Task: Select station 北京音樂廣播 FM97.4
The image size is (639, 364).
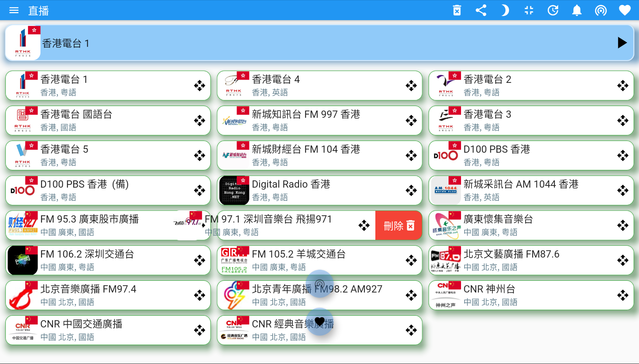Action: click(x=108, y=295)
